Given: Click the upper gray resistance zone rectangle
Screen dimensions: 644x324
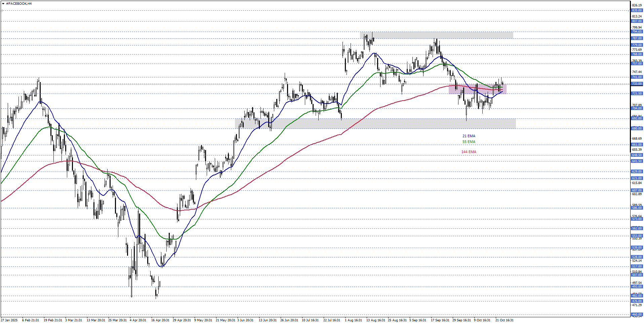Looking at the screenshot, I should pyautogui.click(x=436, y=35).
